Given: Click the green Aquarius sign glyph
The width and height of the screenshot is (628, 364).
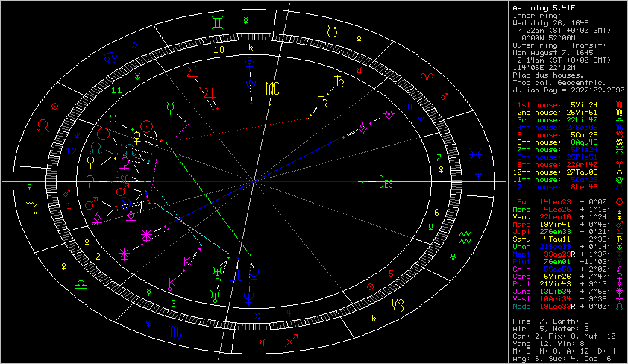Looking at the screenshot, I should [x=465, y=239].
